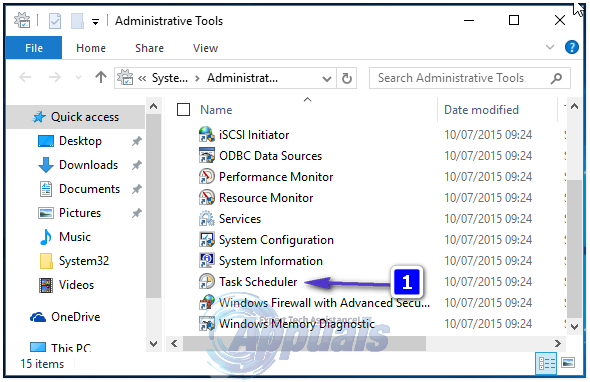
Task: Click the Resource Monitor icon
Action: tap(207, 198)
